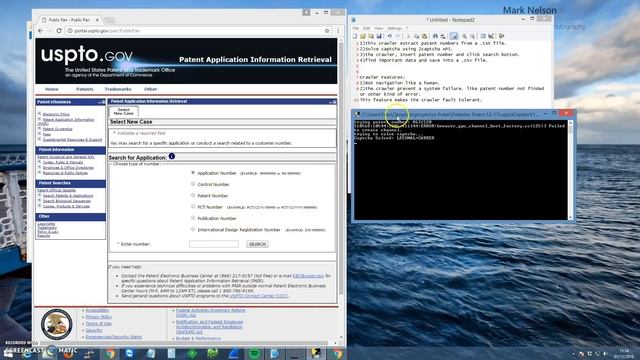
Task: Open Spotify from the taskbar
Action: point(254,353)
